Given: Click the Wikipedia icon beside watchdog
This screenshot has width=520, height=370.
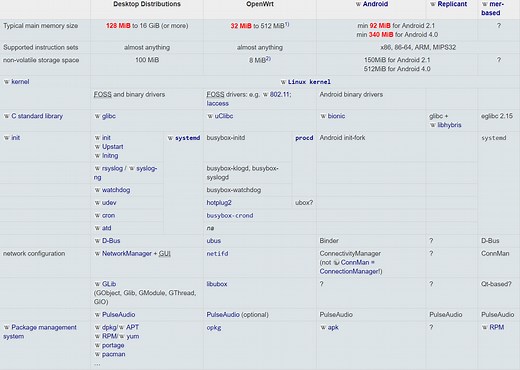Looking at the screenshot, I should [97, 190].
